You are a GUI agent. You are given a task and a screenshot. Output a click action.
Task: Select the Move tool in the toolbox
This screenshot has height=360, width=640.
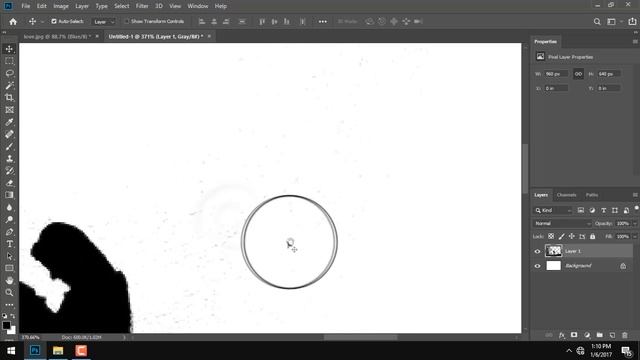[x=9, y=49]
